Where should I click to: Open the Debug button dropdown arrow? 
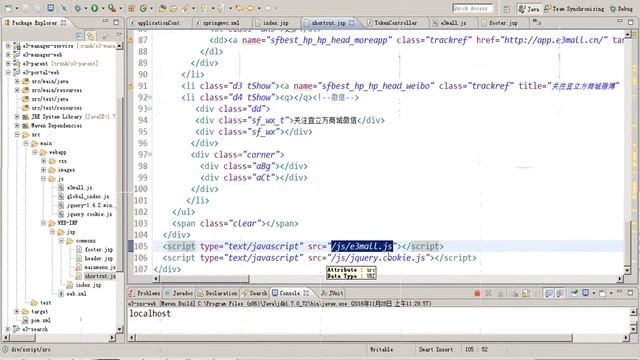click(86, 8)
